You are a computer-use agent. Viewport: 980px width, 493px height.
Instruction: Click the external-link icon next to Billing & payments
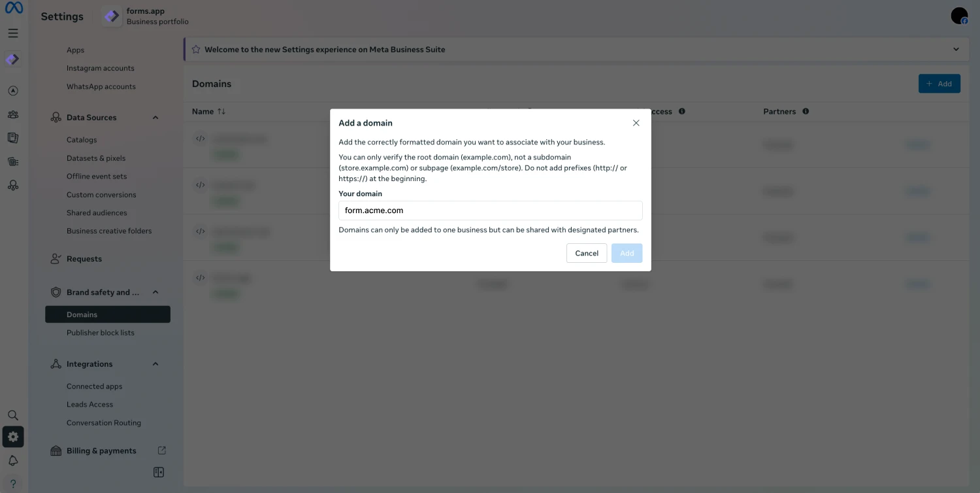click(x=161, y=450)
